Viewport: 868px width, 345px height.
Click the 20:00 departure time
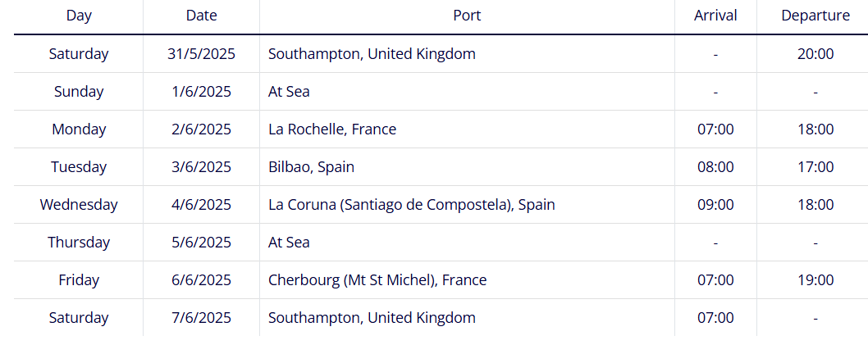(x=815, y=53)
